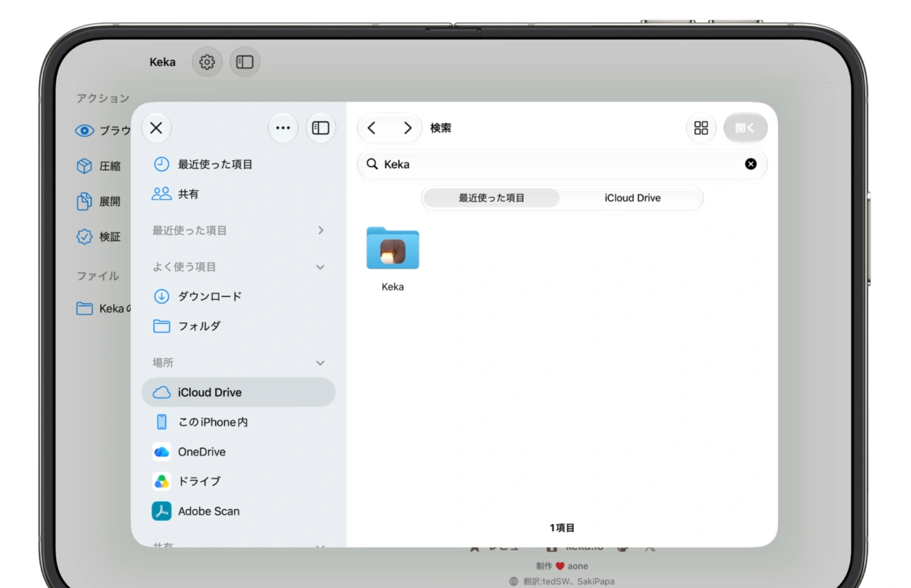The width and height of the screenshot is (911, 588).
Task: Open the このiPhone内 location
Action: pyautogui.click(x=238, y=422)
